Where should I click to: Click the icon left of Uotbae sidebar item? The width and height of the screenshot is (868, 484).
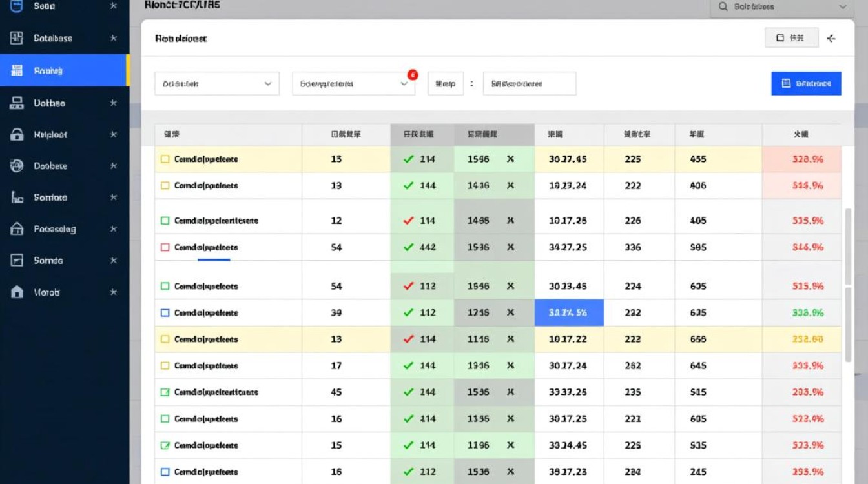17,103
